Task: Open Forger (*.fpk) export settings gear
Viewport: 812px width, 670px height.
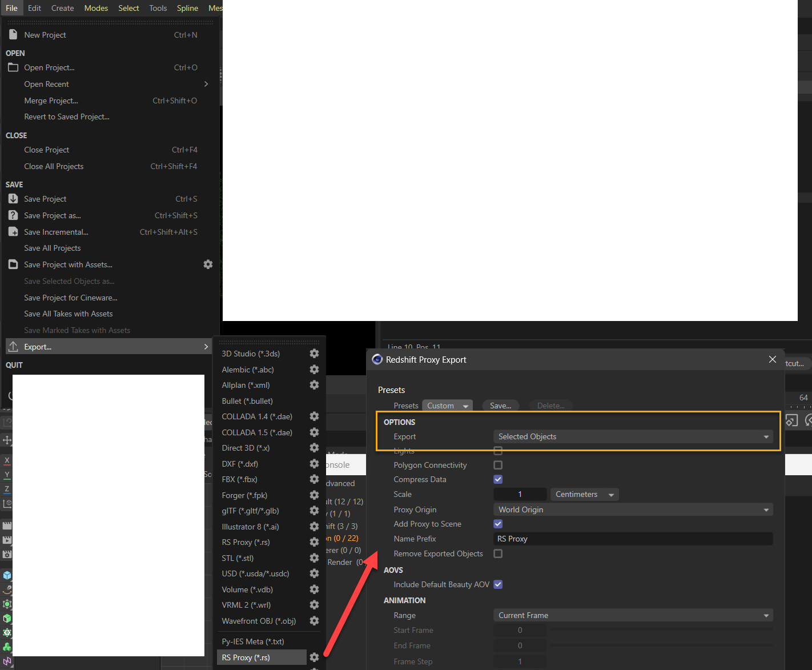Action: [x=314, y=495]
